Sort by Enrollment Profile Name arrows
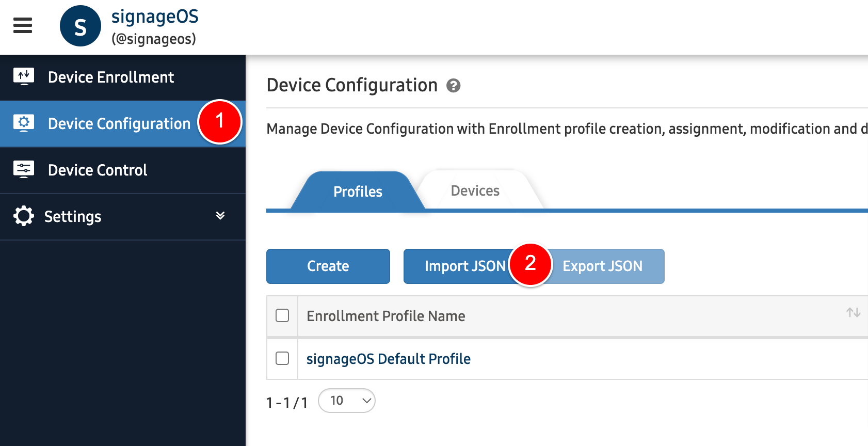 coord(853,313)
